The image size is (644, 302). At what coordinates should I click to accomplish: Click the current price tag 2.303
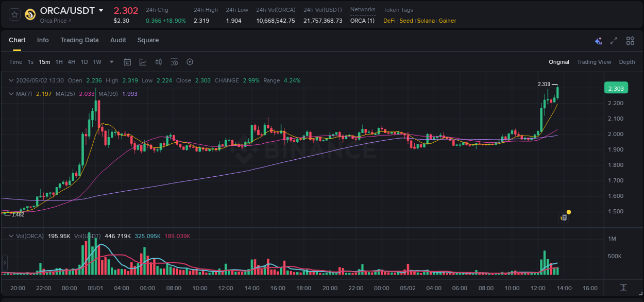tap(616, 88)
